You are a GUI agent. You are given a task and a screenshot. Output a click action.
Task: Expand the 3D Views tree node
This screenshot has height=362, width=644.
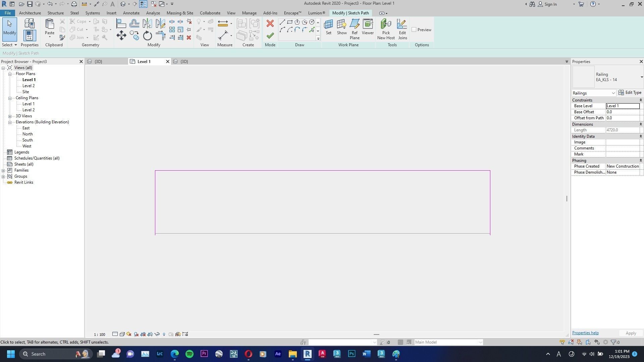tap(10, 116)
